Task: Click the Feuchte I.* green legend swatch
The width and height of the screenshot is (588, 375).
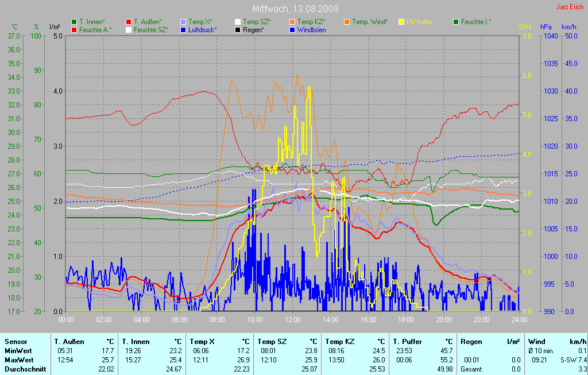Action: (x=456, y=22)
